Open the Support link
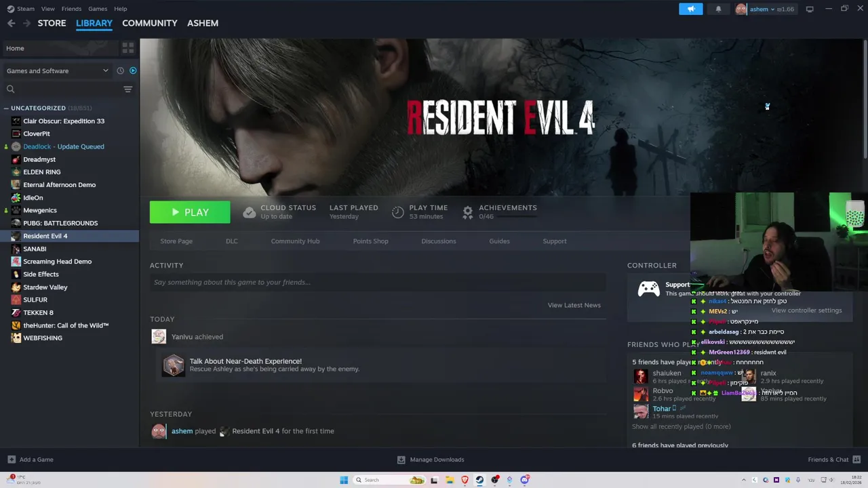This screenshot has width=868, height=488. click(555, 241)
